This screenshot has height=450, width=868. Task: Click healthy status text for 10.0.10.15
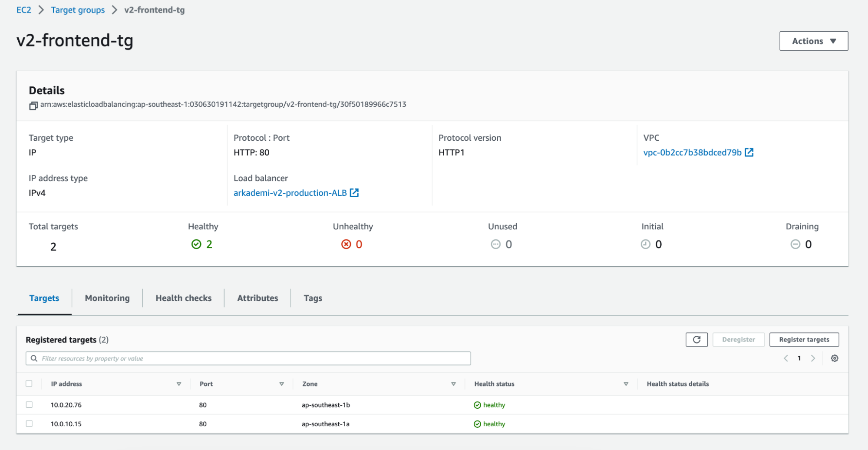[494, 424]
